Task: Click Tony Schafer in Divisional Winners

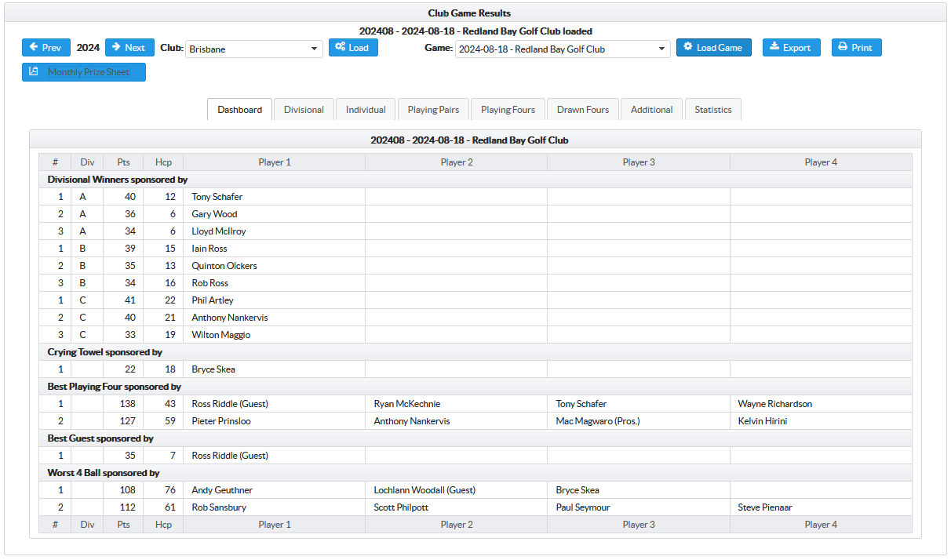Action: coord(217,197)
